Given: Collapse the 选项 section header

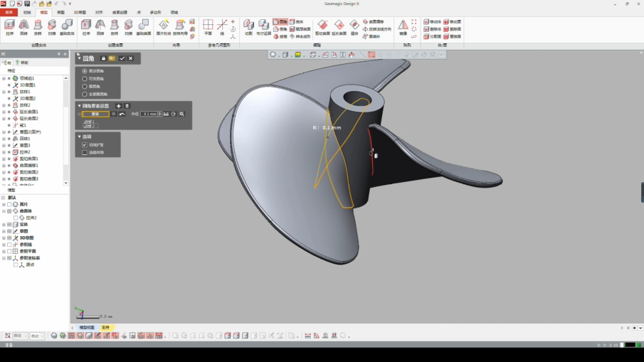Looking at the screenshot, I should coord(80,137).
